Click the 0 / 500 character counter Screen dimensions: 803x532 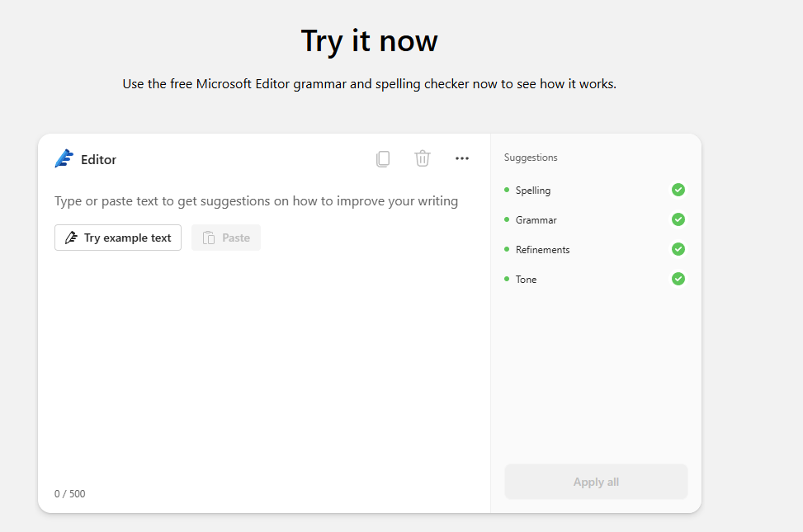(69, 493)
